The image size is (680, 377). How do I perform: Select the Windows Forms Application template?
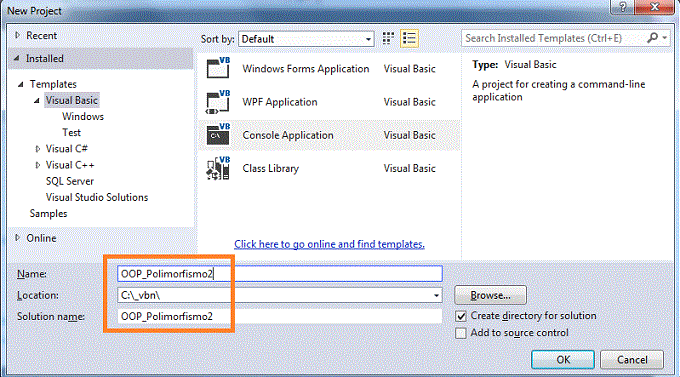tap(329, 69)
